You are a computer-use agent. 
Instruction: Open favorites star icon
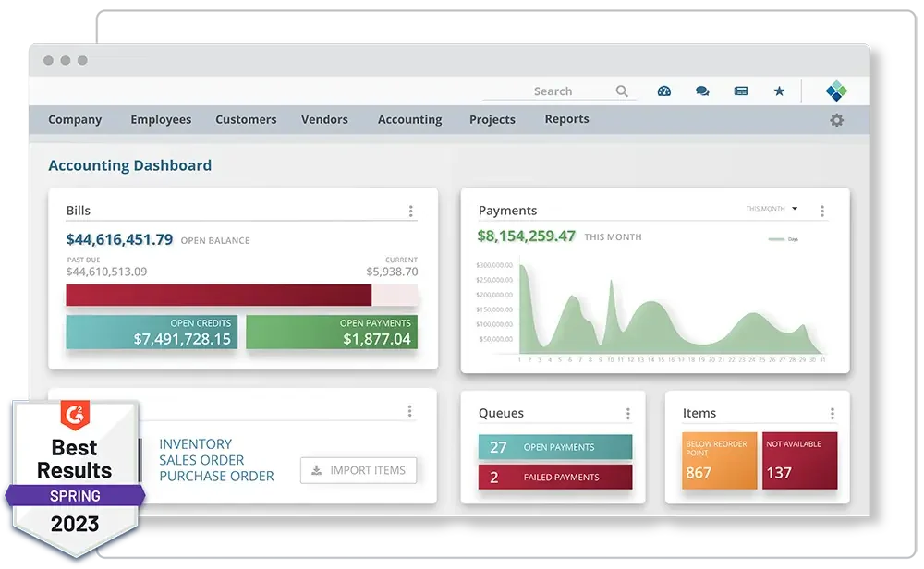click(x=779, y=91)
